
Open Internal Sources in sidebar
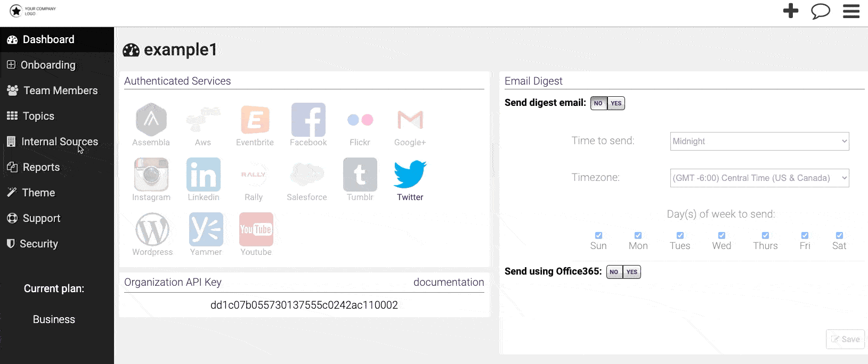pyautogui.click(x=57, y=142)
